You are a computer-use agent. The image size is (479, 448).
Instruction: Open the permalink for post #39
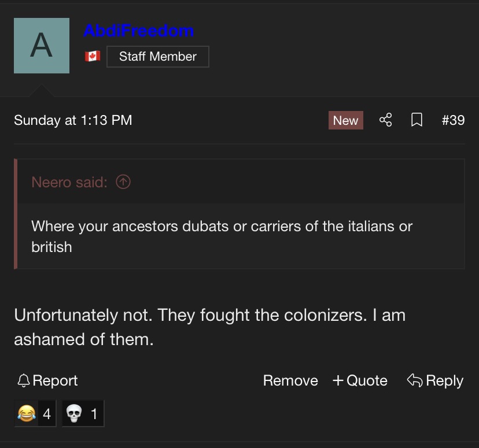click(x=454, y=120)
